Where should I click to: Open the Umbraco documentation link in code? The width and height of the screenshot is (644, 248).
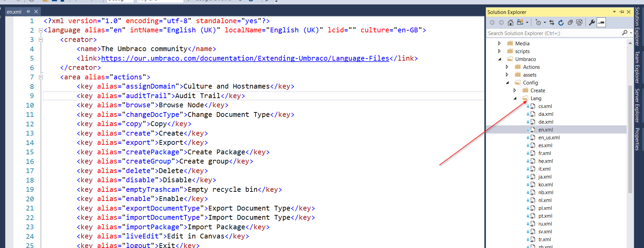tap(245, 58)
